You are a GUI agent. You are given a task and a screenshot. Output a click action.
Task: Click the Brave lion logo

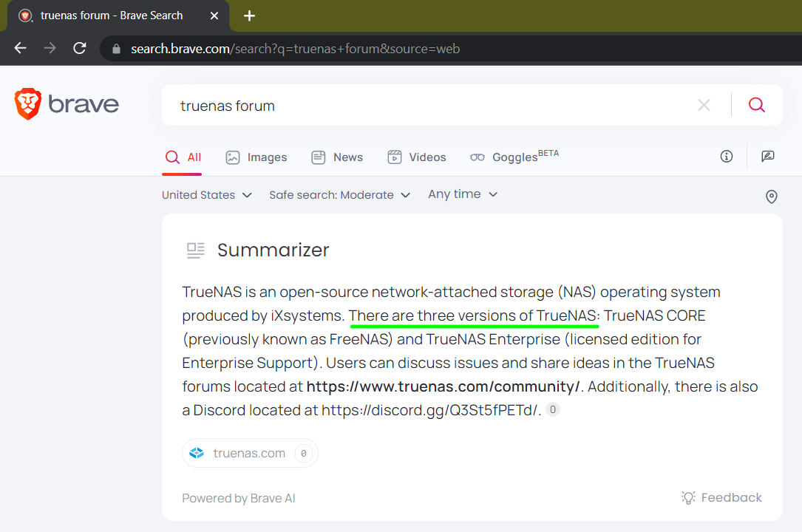27,103
